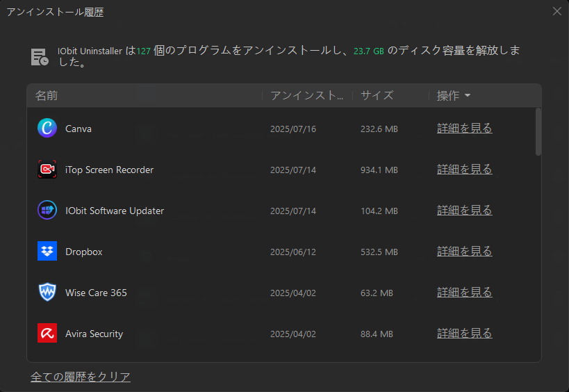The image size is (569, 392).
Task: Click the Canva app icon
Action: (x=47, y=128)
